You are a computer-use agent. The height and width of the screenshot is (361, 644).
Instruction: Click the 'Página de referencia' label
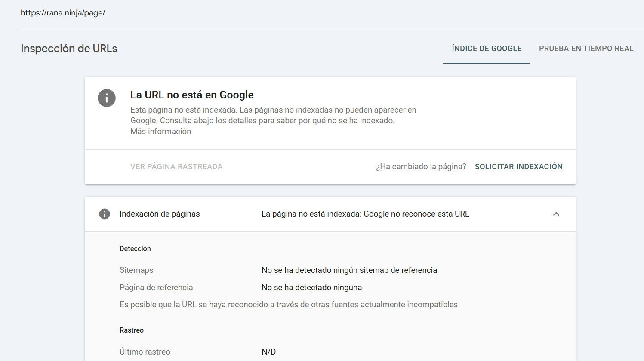(156, 287)
